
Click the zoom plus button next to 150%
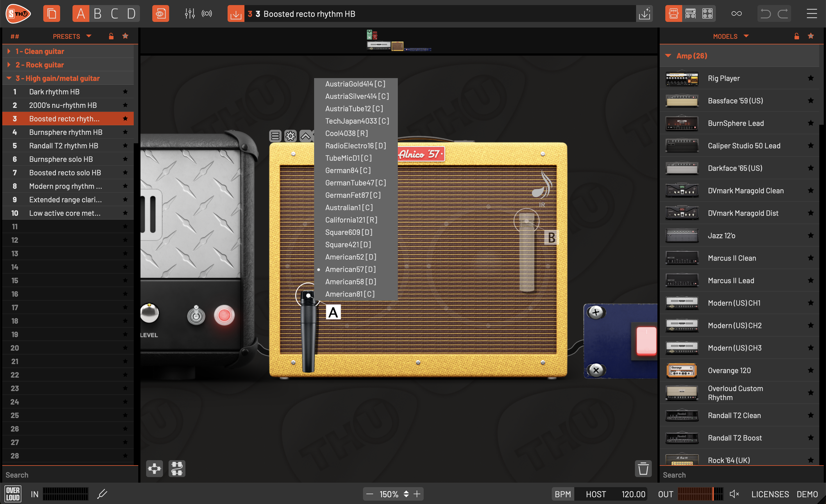pyautogui.click(x=417, y=494)
